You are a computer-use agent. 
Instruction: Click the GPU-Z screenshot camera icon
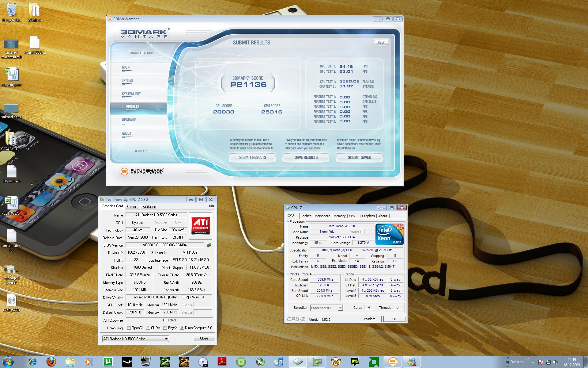coord(211,206)
